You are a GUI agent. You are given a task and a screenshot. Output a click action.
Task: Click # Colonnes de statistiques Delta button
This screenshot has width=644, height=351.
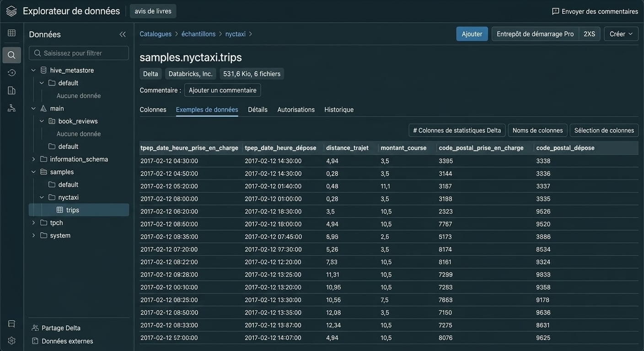click(457, 130)
